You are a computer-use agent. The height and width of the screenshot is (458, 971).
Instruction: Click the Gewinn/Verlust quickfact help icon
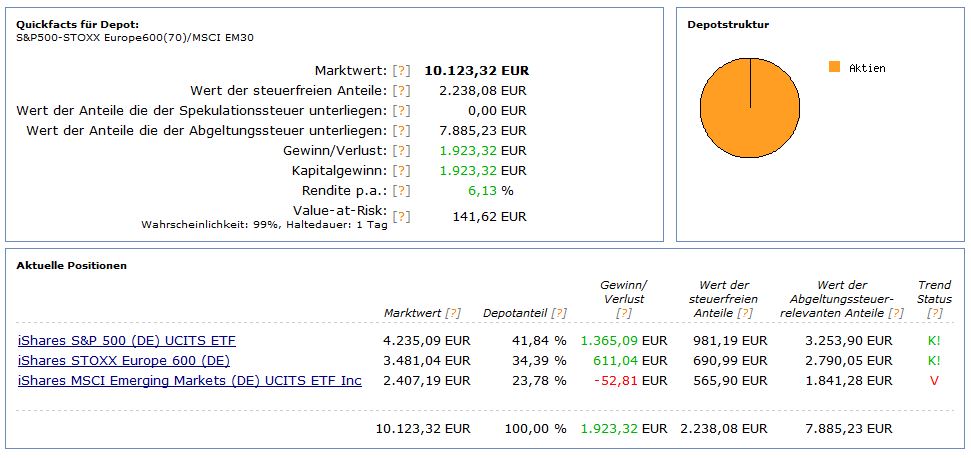[x=401, y=150]
